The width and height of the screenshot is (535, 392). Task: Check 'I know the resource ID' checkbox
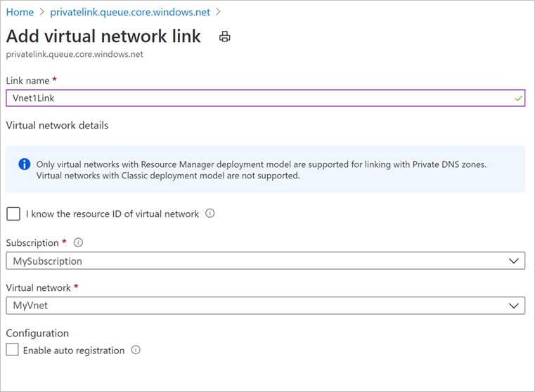pos(13,214)
